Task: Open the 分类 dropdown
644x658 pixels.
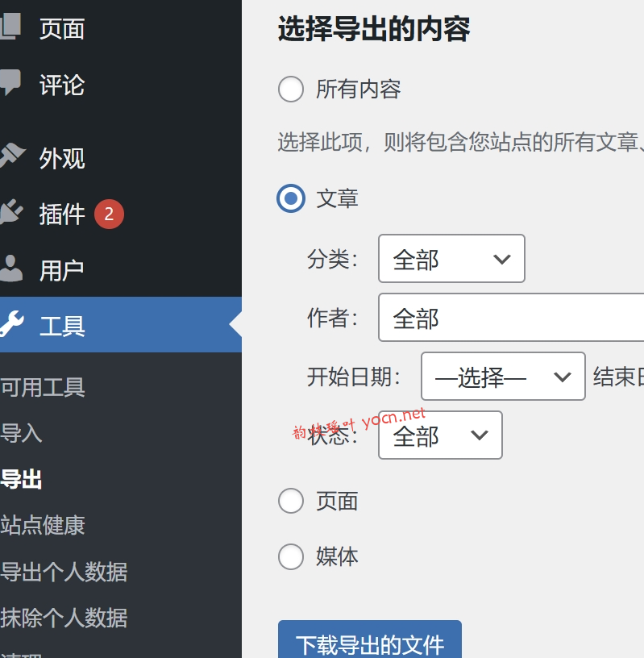Action: coord(451,259)
